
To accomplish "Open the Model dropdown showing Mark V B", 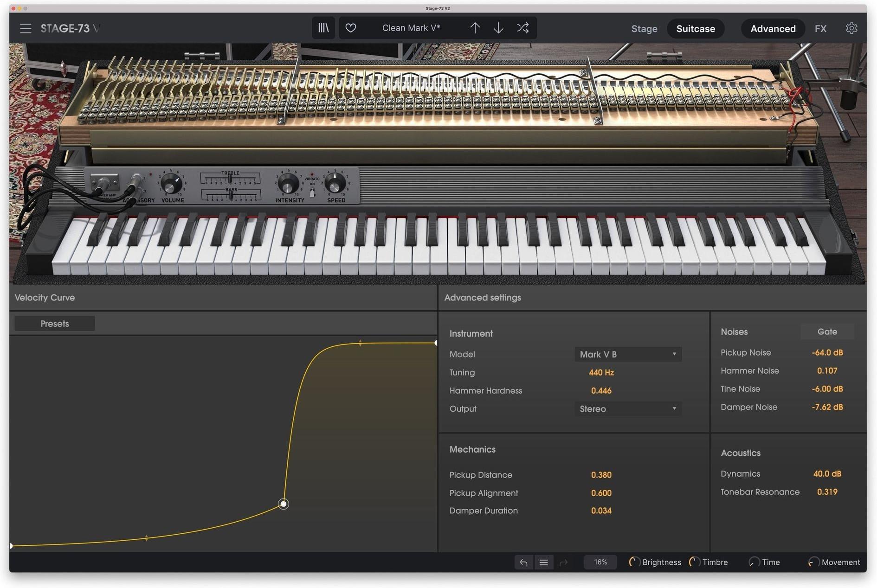I will click(627, 354).
